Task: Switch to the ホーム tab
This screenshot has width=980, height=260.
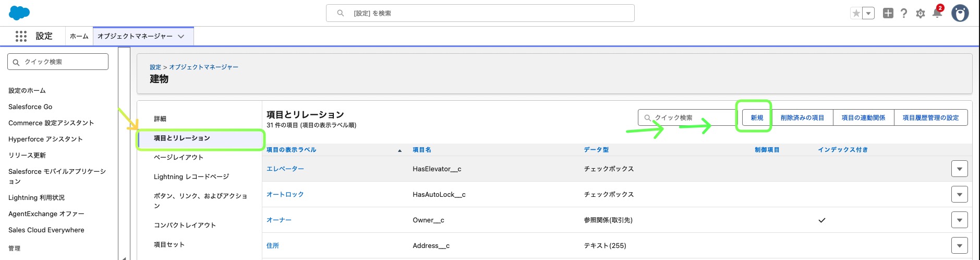Action: pyautogui.click(x=79, y=36)
